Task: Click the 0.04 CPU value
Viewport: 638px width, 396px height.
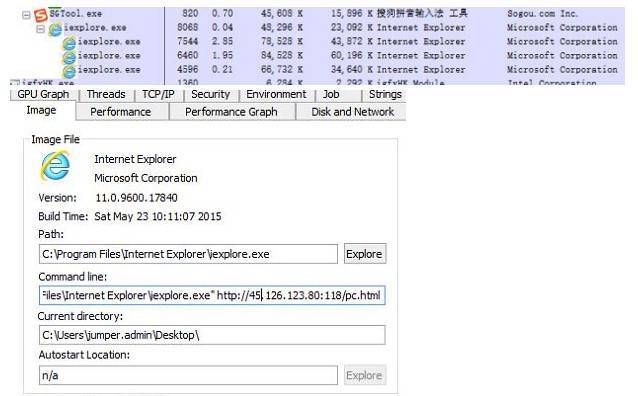Action: pos(222,28)
